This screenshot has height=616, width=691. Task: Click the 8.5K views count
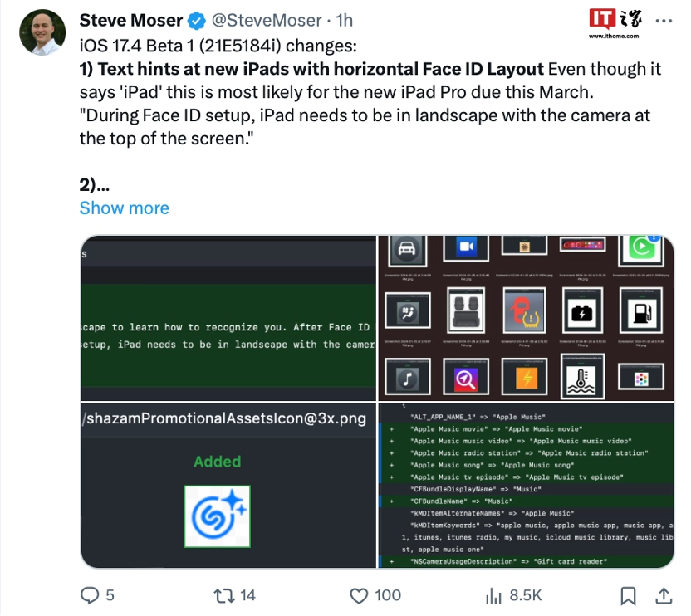point(525,595)
